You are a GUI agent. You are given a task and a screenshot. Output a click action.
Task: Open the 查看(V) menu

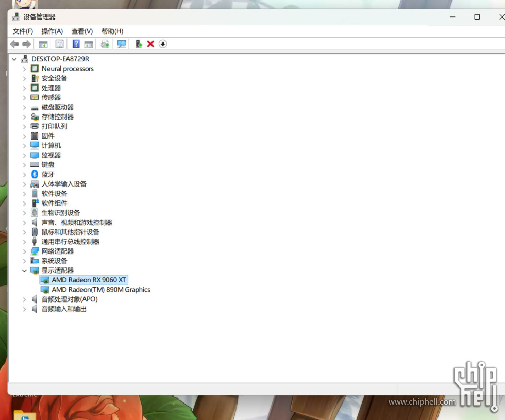click(82, 31)
